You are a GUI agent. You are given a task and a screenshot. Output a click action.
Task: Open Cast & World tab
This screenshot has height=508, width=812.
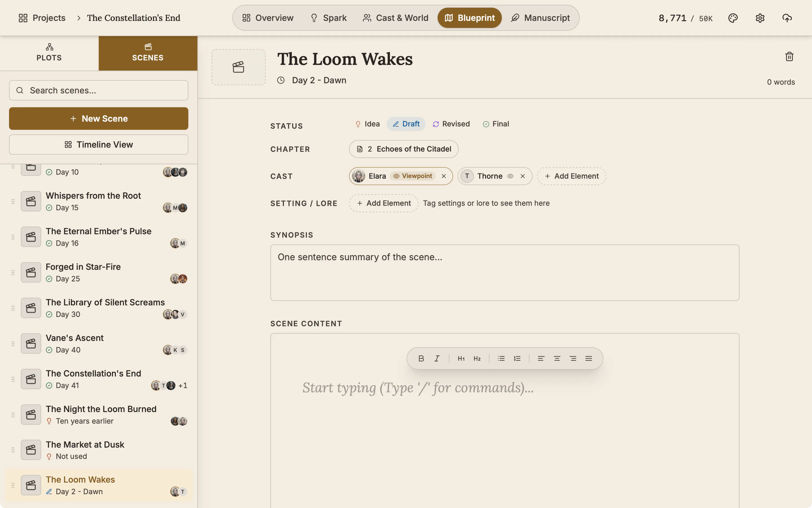(x=396, y=18)
